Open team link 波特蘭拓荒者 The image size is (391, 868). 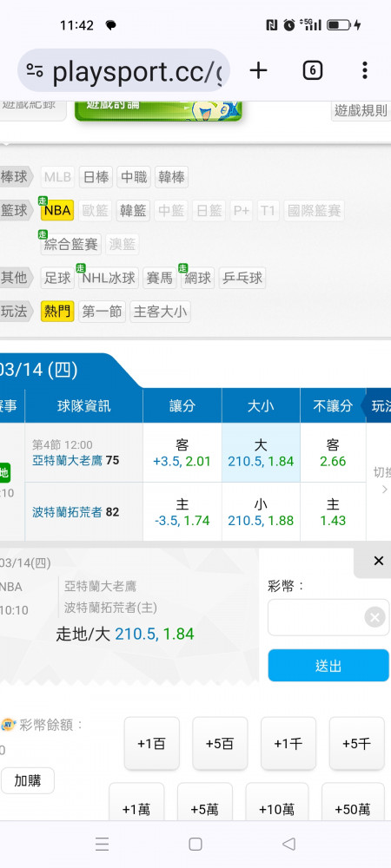(x=68, y=512)
